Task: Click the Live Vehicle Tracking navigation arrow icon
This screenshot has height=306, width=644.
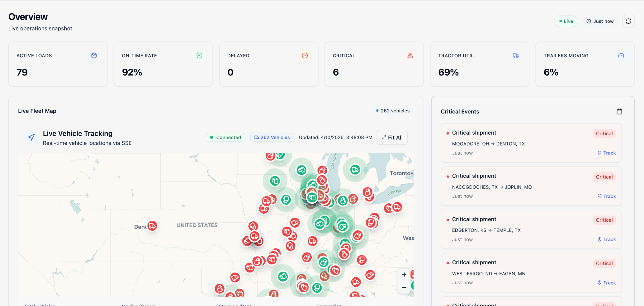Action: (x=31, y=137)
